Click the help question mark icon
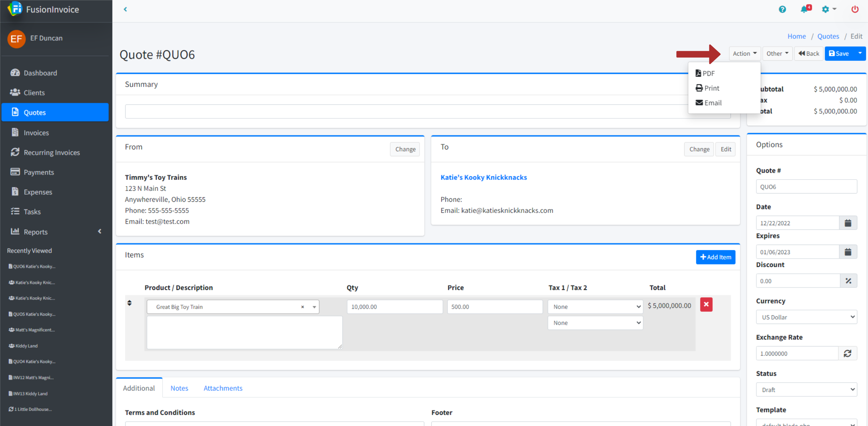 pyautogui.click(x=782, y=9)
